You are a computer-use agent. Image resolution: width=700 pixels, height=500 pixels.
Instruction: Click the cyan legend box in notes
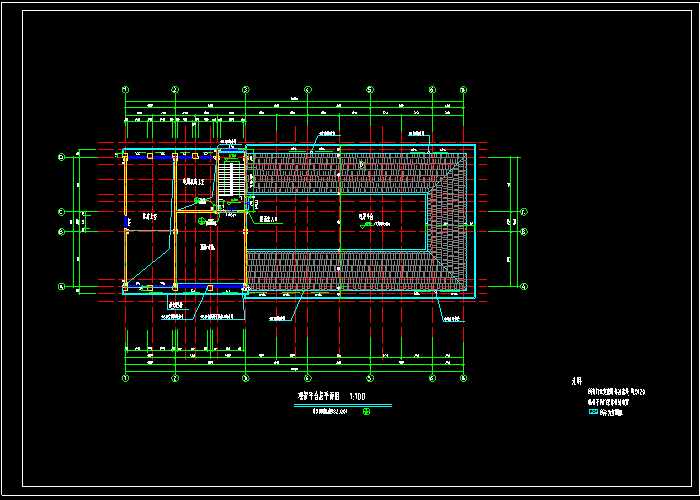pyautogui.click(x=592, y=412)
